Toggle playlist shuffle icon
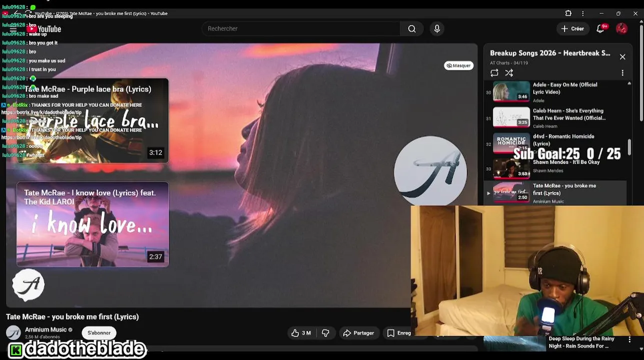Screen dimensions: 644x360 pyautogui.click(x=509, y=73)
